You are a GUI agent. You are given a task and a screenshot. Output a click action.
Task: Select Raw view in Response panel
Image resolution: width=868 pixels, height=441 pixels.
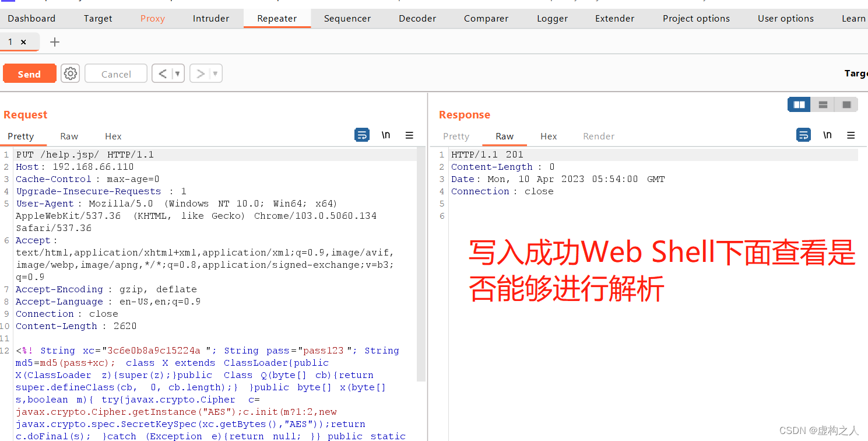(x=505, y=136)
